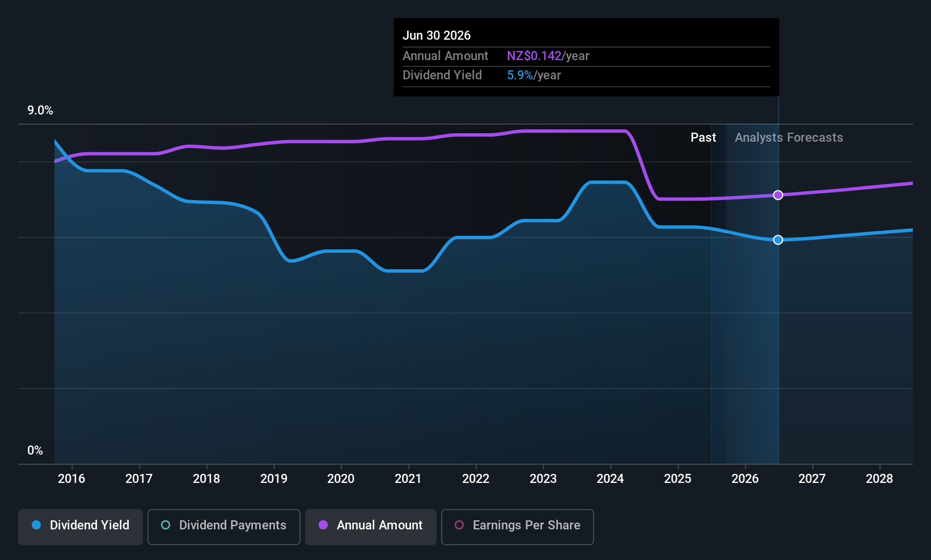The height and width of the screenshot is (560, 931).
Task: Click the 2024 axis label
Action: (610, 479)
